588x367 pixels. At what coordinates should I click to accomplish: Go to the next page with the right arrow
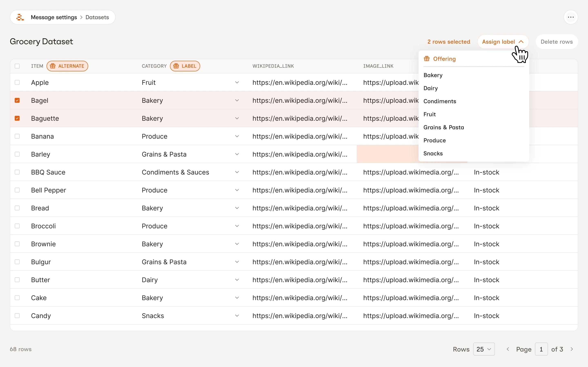(572, 349)
